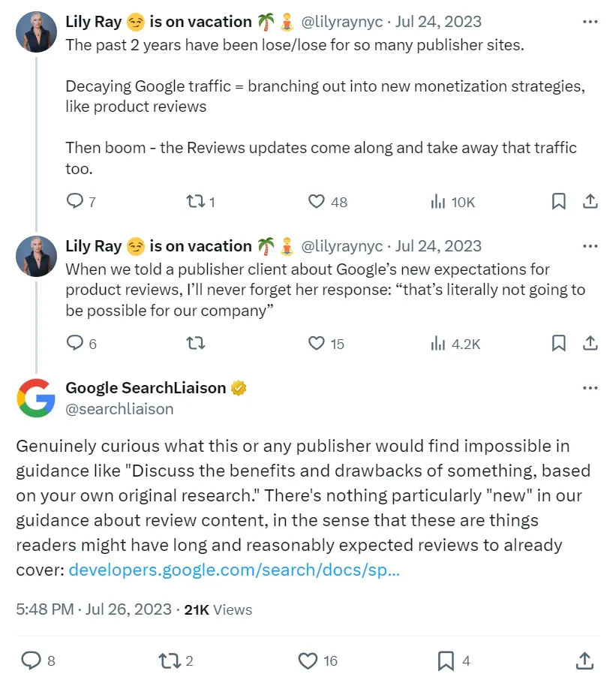The height and width of the screenshot is (683, 616).
Task: Like the tweet with 15 likes
Action: [317, 343]
